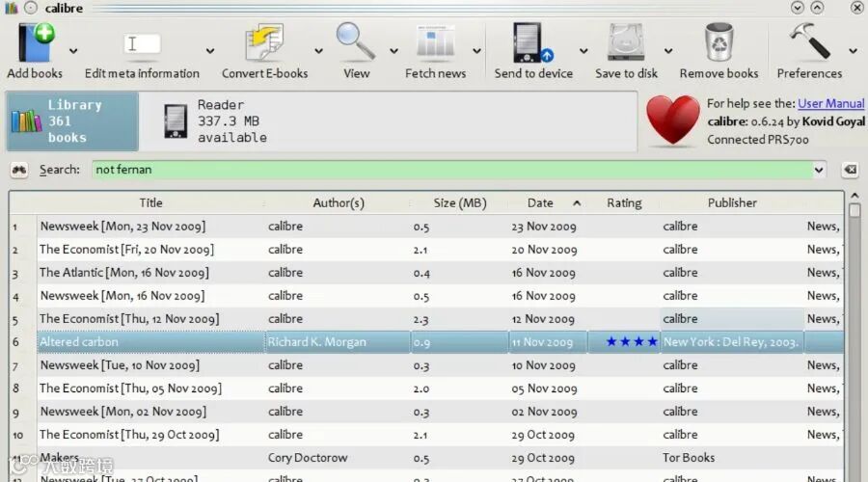Clear the search with the reset icon
Screen dimensions: 868x482
851,170
